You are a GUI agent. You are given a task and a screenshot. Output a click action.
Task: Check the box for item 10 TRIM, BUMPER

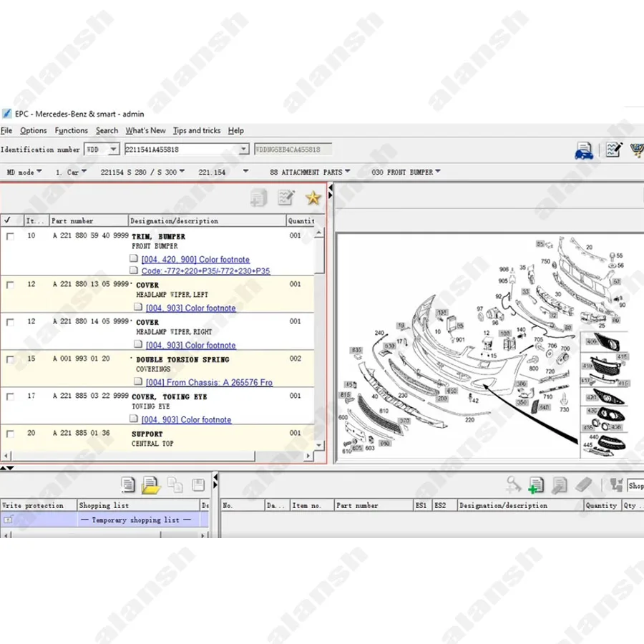click(10, 237)
